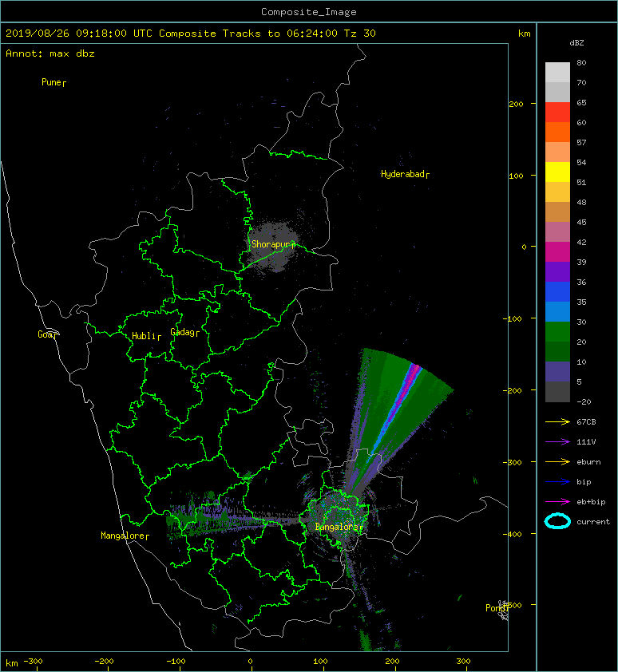
Task: Click the dBZ legend heading
Action: click(576, 43)
